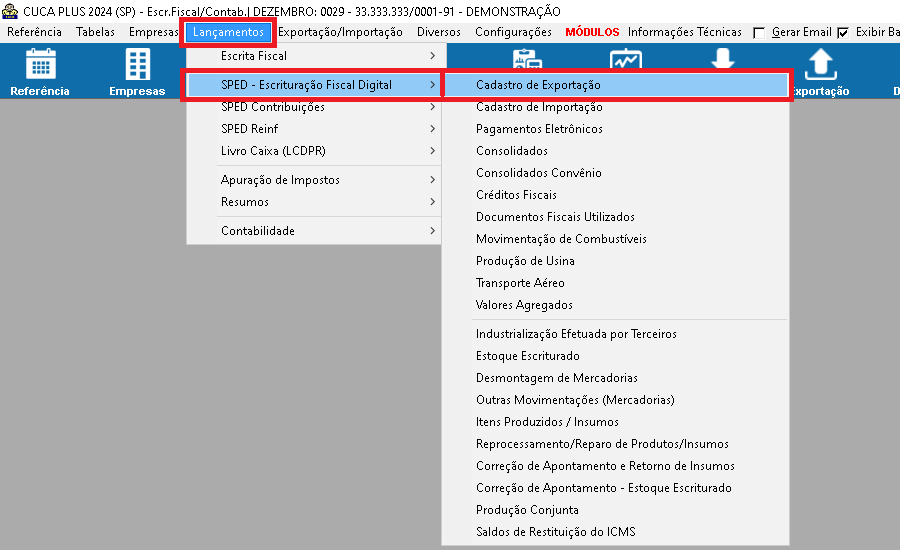900x550 pixels.
Task: Toggle the Exibir checkbox
Action: coord(843,33)
